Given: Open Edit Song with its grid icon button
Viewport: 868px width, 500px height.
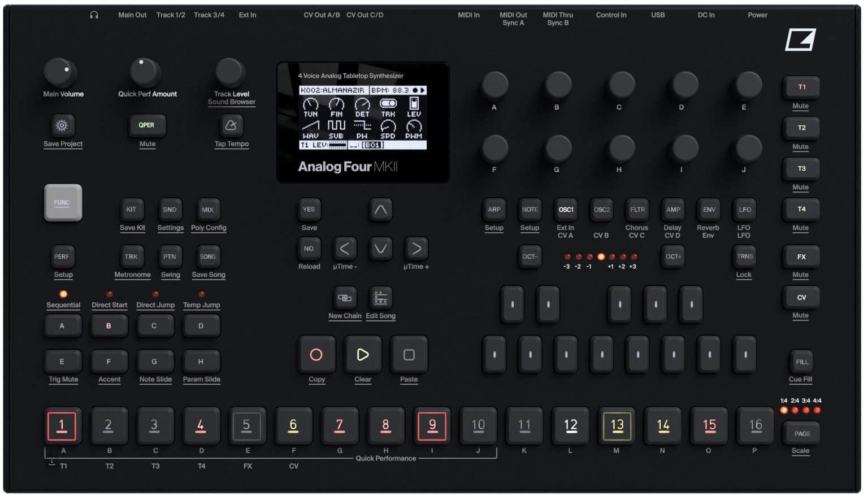Looking at the screenshot, I should [380, 298].
